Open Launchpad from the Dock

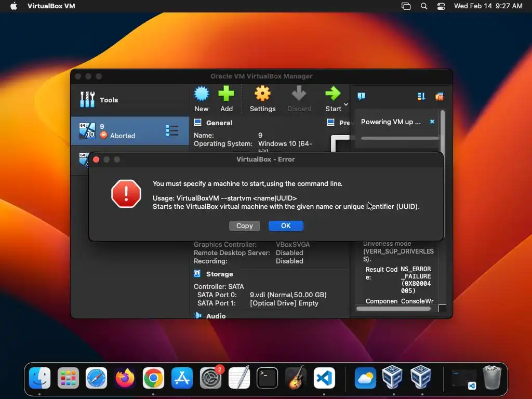tap(68, 378)
